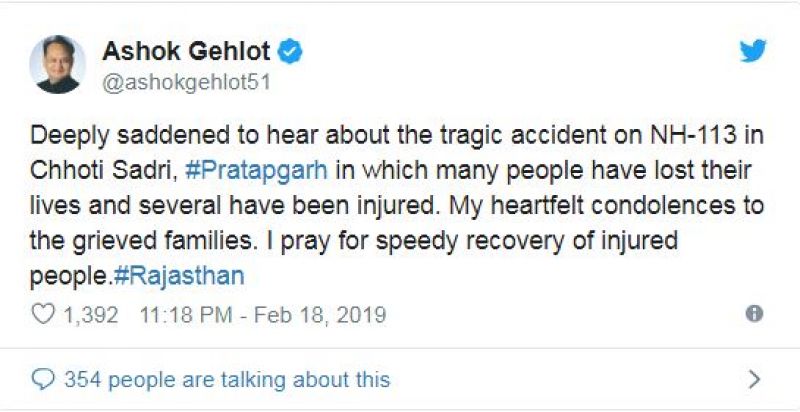The width and height of the screenshot is (800, 412).
Task: Click the 11:18 PM - Feb 18, 2019 timestamp
Action: click(x=263, y=315)
